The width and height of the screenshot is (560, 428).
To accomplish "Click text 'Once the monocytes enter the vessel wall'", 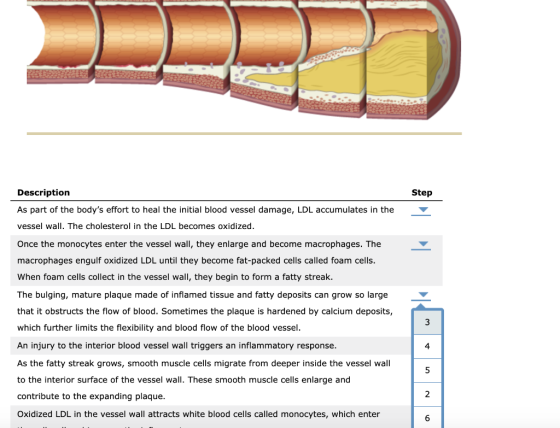I will tap(105, 244).
